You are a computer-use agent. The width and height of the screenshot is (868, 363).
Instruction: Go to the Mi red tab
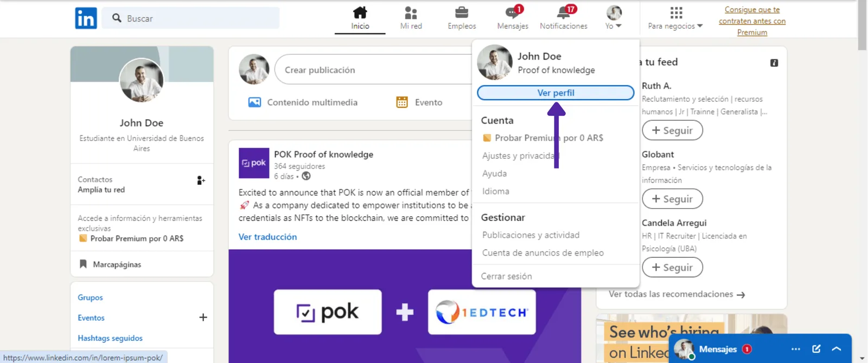[411, 18]
